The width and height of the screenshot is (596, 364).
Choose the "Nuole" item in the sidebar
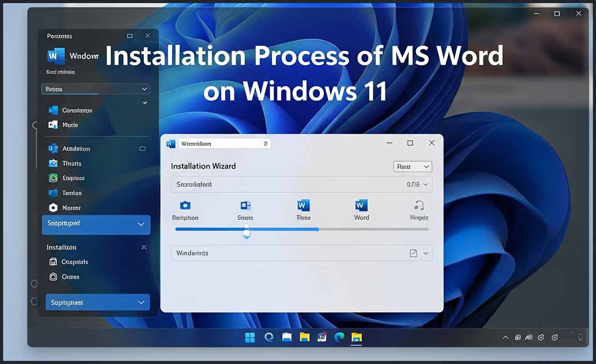(70, 125)
